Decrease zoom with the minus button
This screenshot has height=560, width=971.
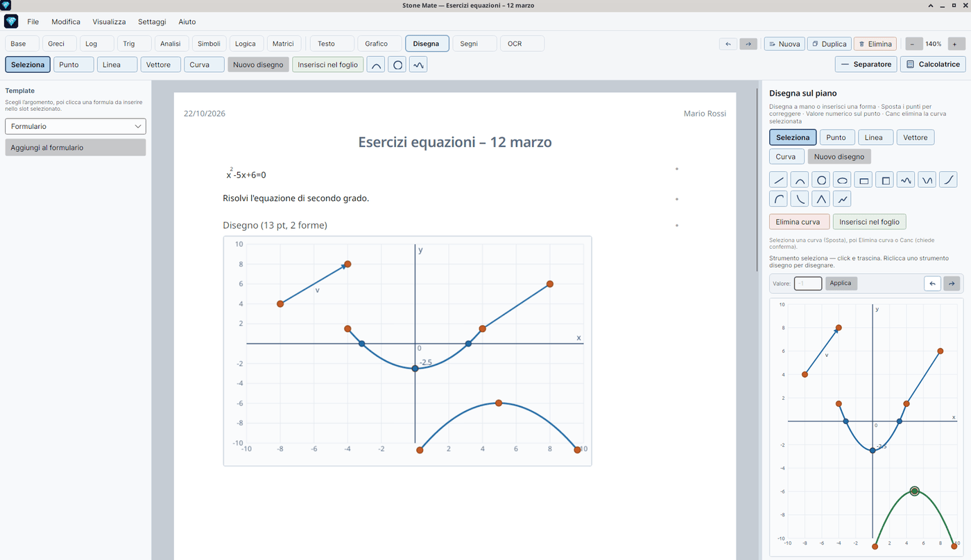point(911,44)
